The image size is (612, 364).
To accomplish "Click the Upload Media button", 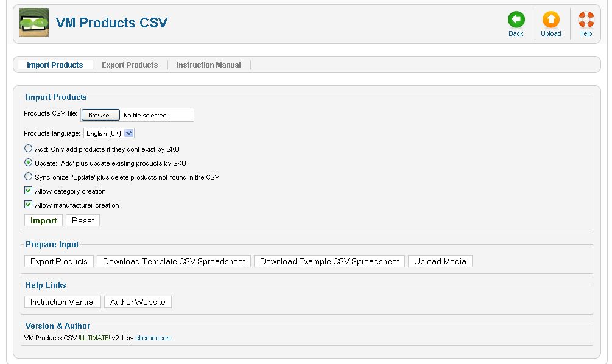I will (440, 261).
